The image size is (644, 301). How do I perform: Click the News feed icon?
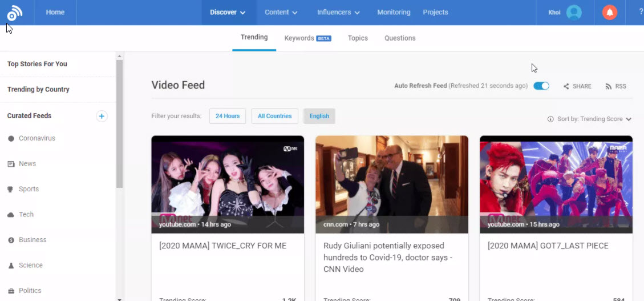11,164
